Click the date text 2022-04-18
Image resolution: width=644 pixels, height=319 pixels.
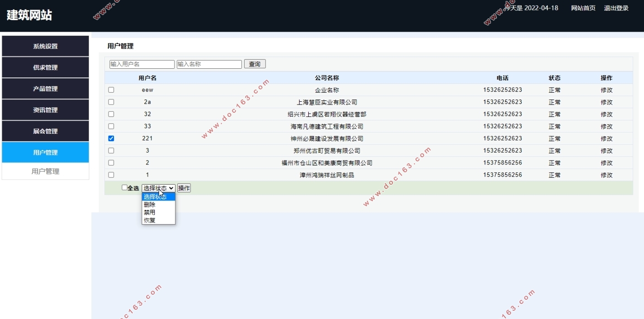(x=541, y=8)
